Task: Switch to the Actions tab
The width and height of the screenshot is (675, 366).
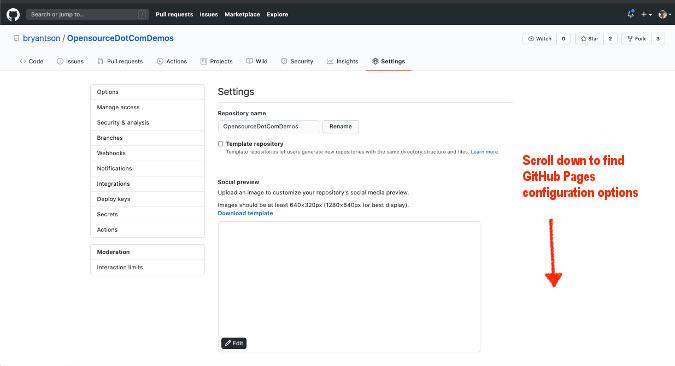Action: tap(172, 61)
